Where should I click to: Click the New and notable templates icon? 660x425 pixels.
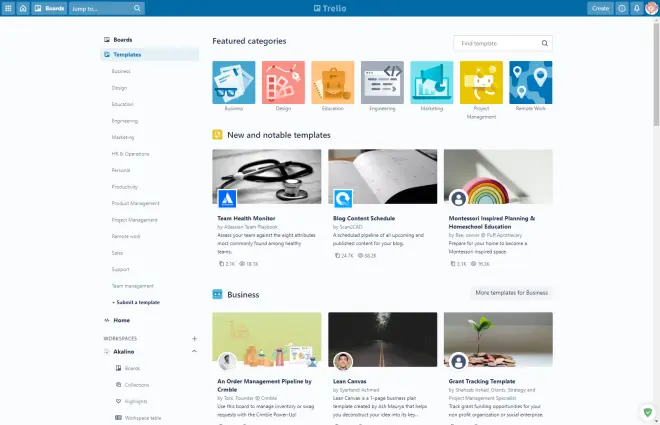click(x=217, y=135)
